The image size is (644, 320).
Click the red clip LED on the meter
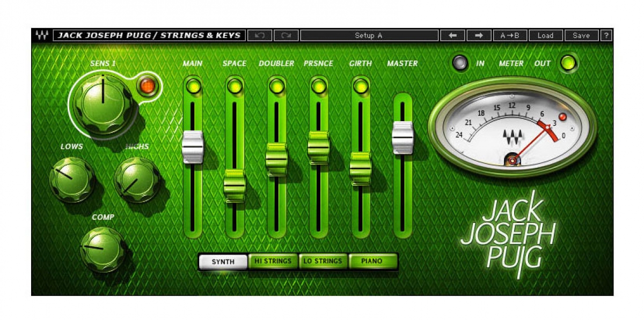pos(562,117)
